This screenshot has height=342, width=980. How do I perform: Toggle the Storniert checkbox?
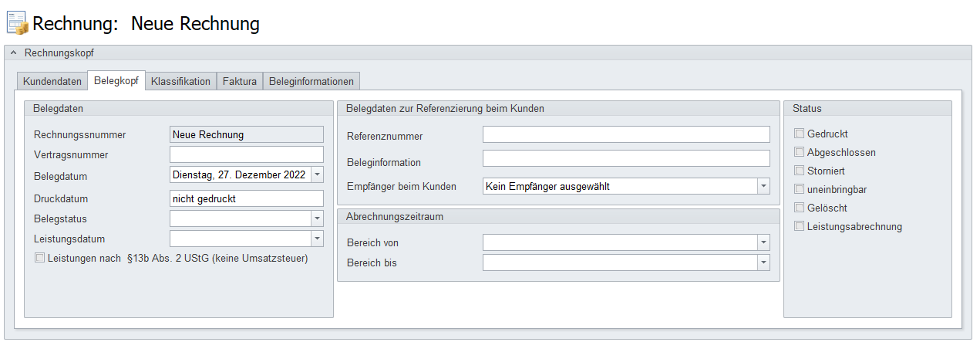[800, 171]
